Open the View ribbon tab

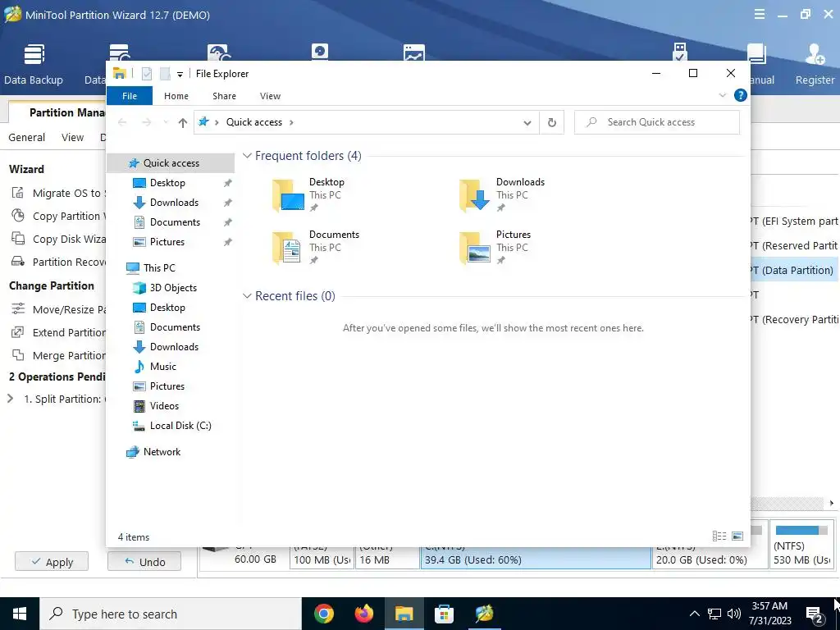[x=270, y=96]
